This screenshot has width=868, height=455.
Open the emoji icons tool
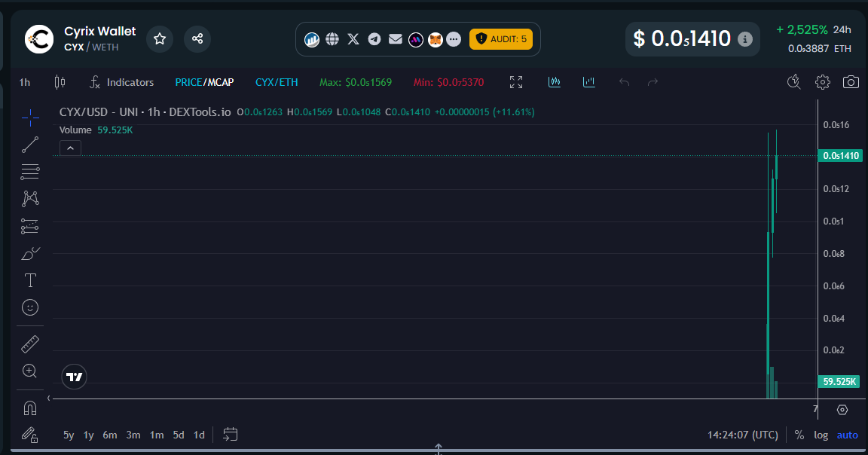(30, 308)
